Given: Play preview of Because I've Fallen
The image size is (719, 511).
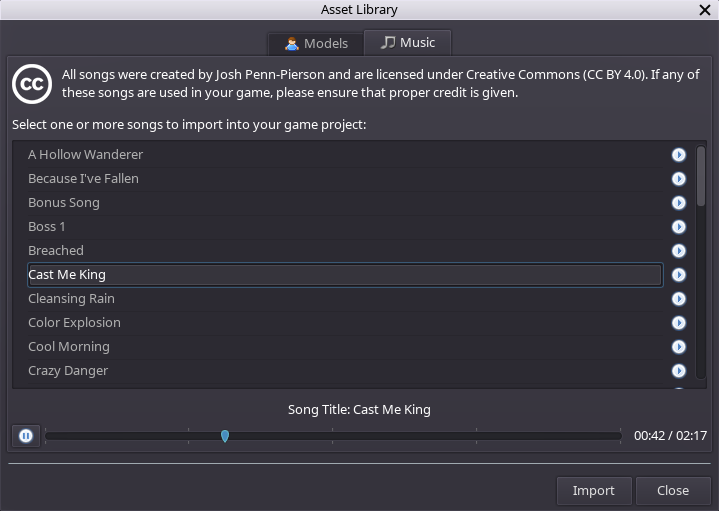Looking at the screenshot, I should pos(679,179).
